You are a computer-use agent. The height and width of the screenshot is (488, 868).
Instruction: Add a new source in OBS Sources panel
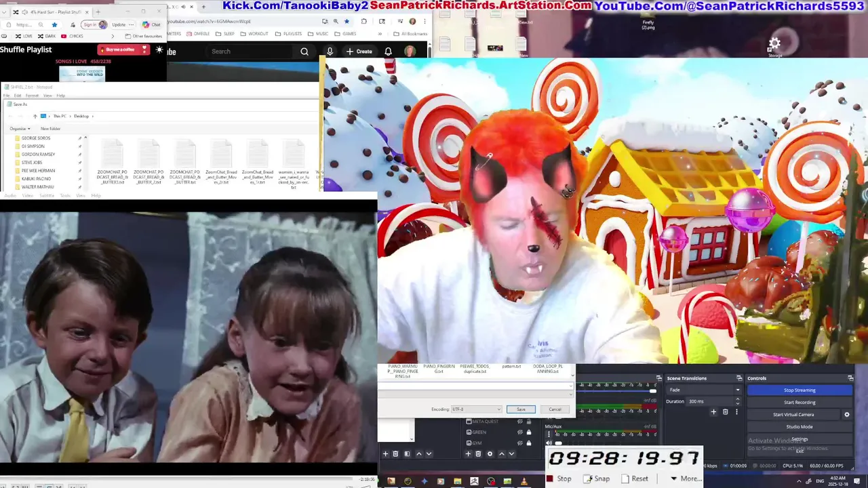coord(468,454)
